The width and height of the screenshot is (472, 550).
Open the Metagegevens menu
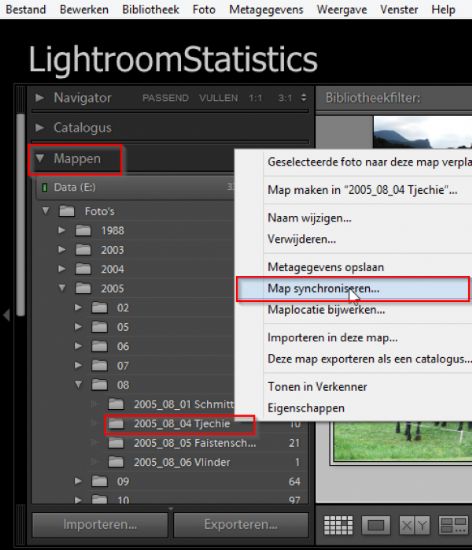pyautogui.click(x=266, y=9)
